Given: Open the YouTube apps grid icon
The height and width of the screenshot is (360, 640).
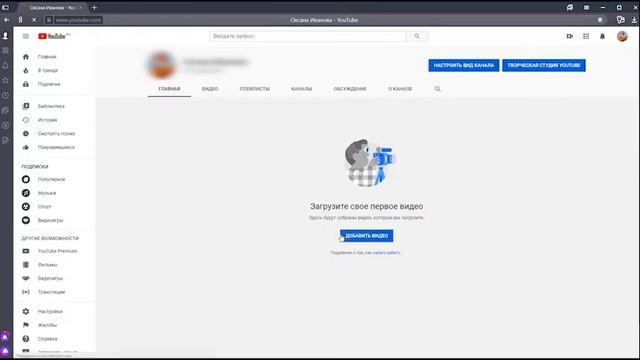Looking at the screenshot, I should point(586,36).
